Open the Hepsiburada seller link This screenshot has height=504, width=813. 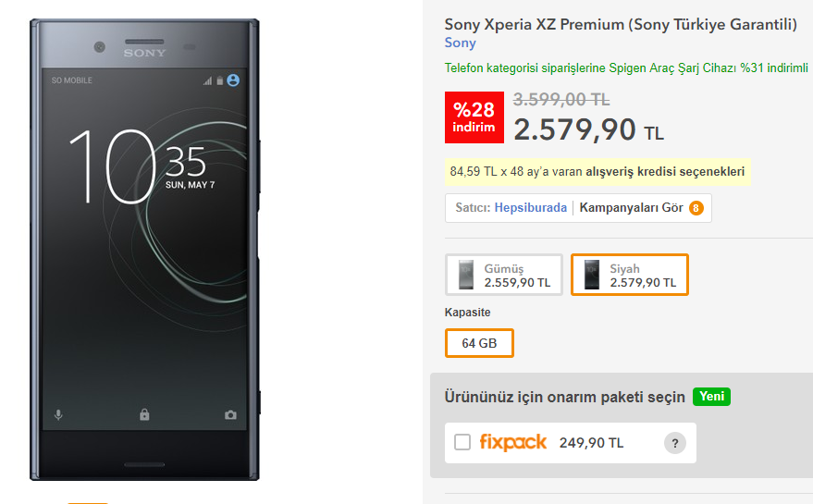coord(530,208)
